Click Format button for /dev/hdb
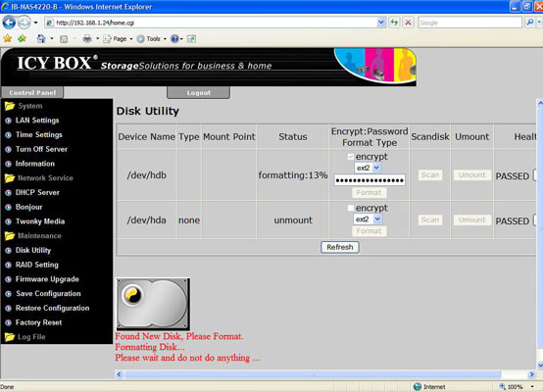 coord(370,192)
